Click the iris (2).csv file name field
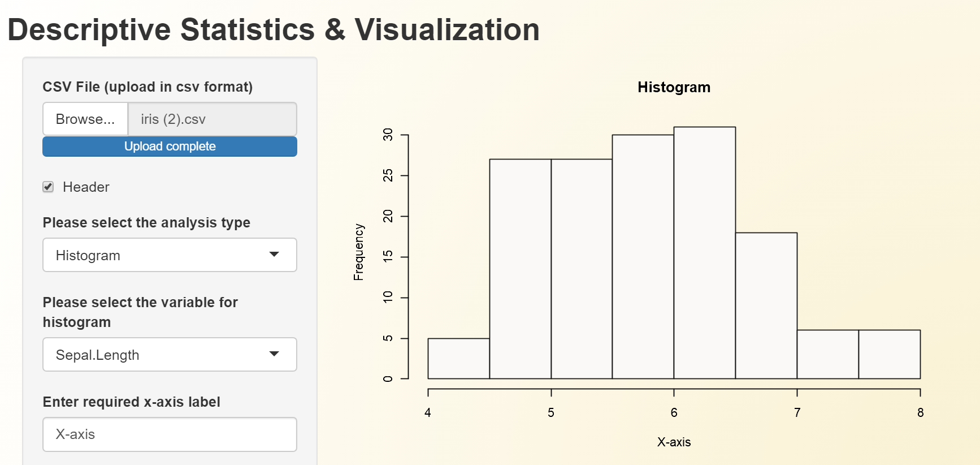The width and height of the screenshot is (980, 465). click(212, 119)
